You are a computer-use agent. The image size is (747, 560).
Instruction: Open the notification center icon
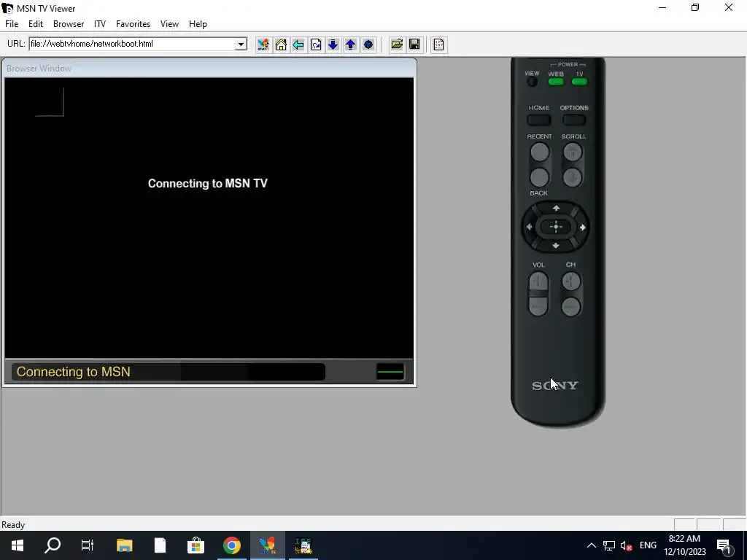tap(724, 545)
